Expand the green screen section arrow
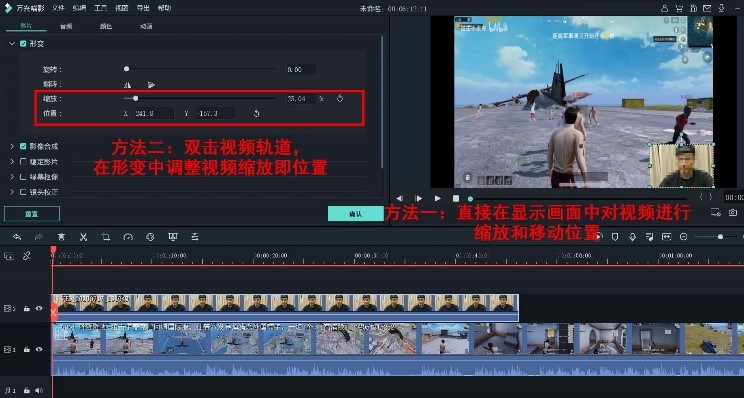Image resolution: width=744 pixels, height=398 pixels. (x=12, y=177)
